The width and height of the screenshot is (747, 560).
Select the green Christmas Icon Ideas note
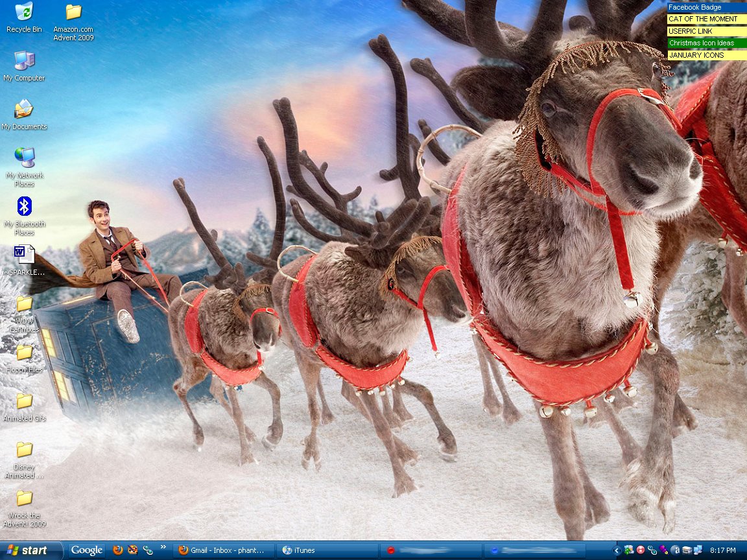(x=706, y=43)
